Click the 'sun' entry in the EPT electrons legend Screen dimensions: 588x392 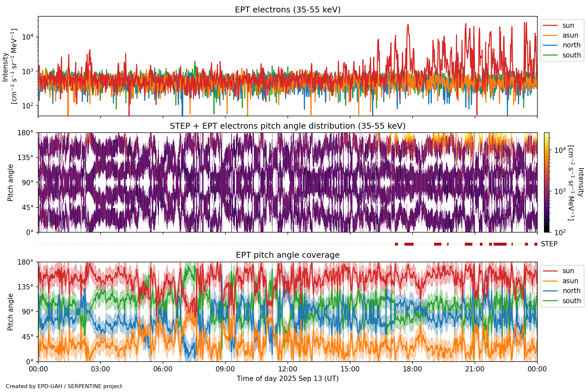(568, 25)
